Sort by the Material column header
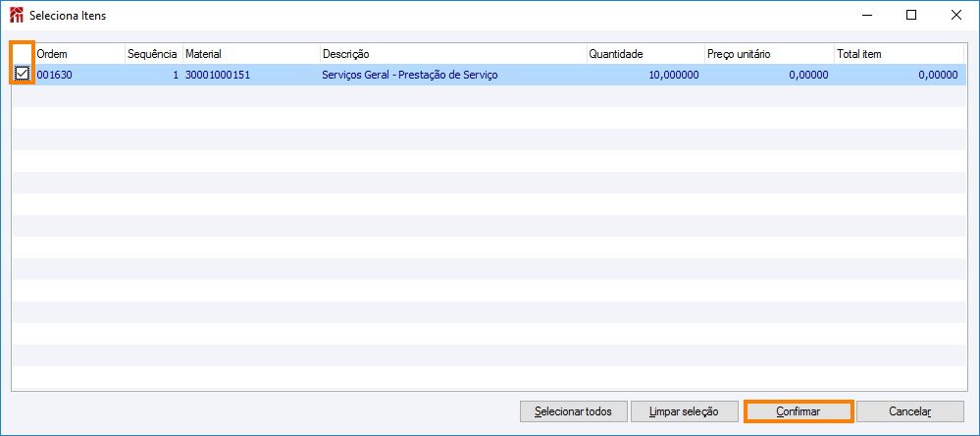Screen dimensions: 980x436 (x=250, y=53)
